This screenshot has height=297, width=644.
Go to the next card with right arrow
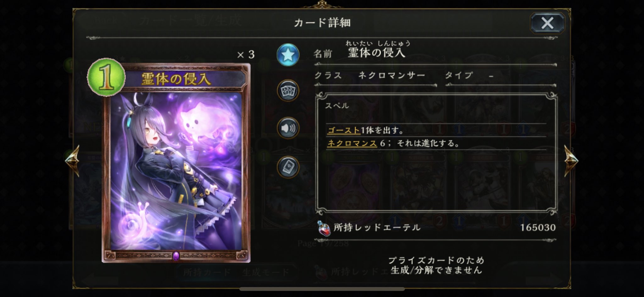coord(571,160)
